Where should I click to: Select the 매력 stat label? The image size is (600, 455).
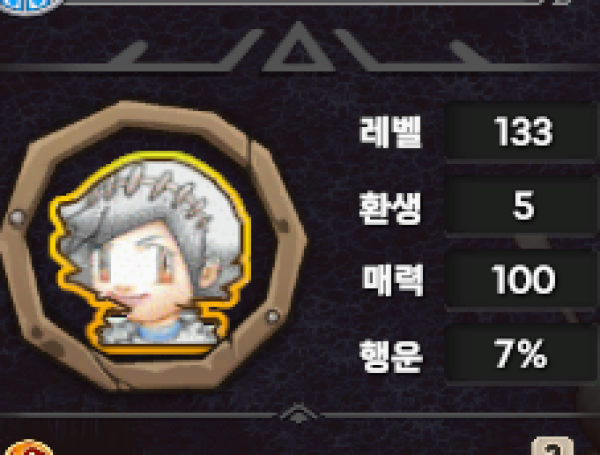[x=393, y=280]
